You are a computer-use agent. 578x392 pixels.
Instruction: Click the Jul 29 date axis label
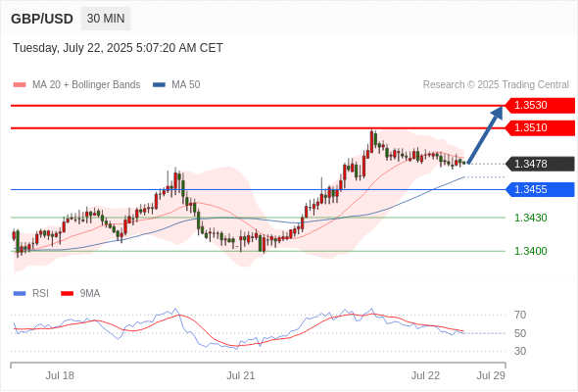point(491,375)
